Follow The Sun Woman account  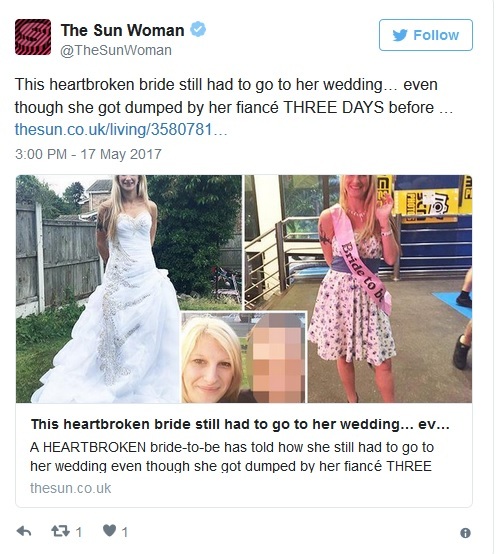tap(426, 35)
